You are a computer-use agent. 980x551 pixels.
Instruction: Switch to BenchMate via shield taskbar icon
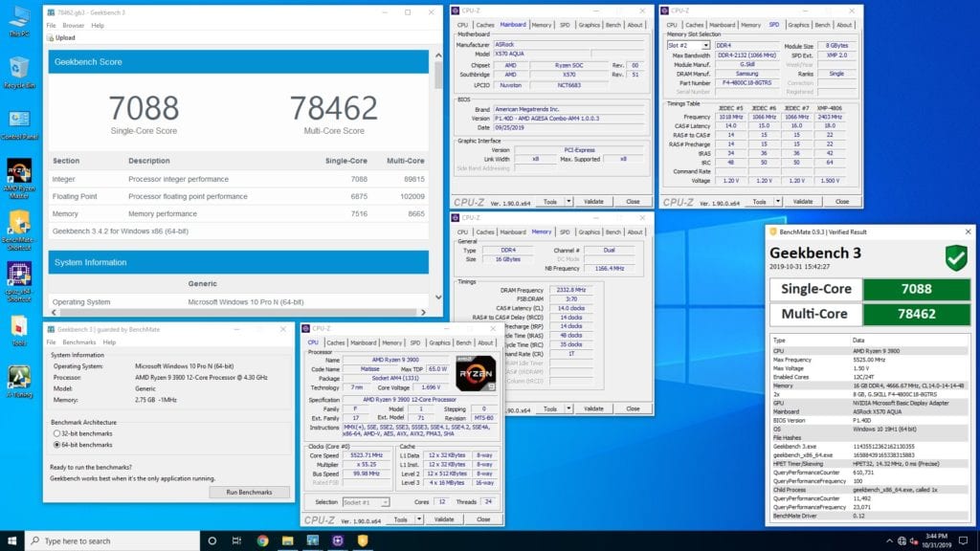tap(363, 541)
